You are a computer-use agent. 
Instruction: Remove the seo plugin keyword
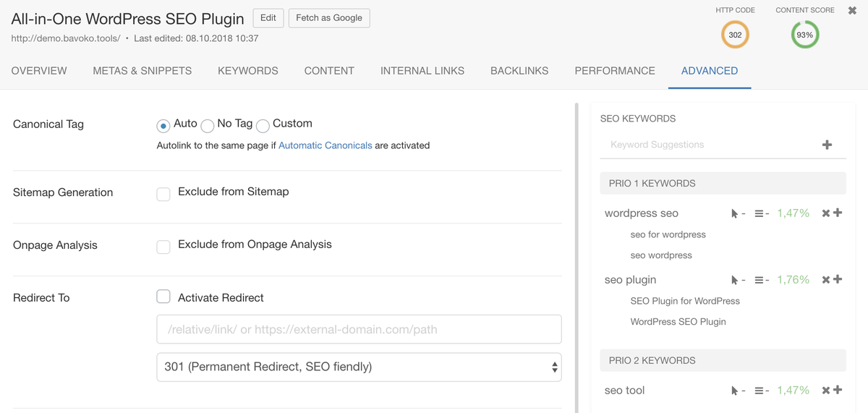point(826,280)
